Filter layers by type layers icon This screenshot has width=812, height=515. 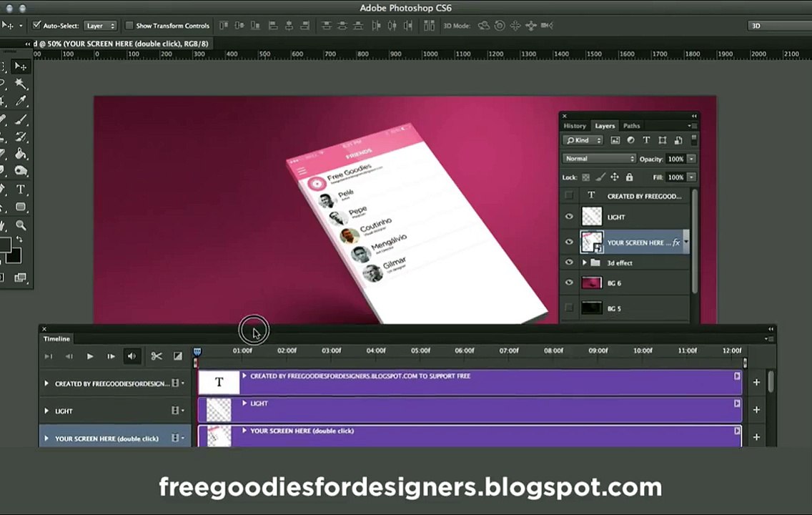[646, 140]
